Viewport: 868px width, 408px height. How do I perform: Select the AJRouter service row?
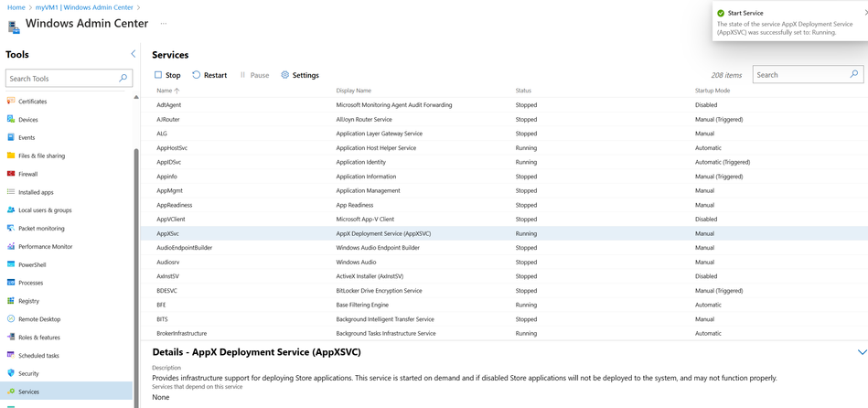tap(504, 119)
